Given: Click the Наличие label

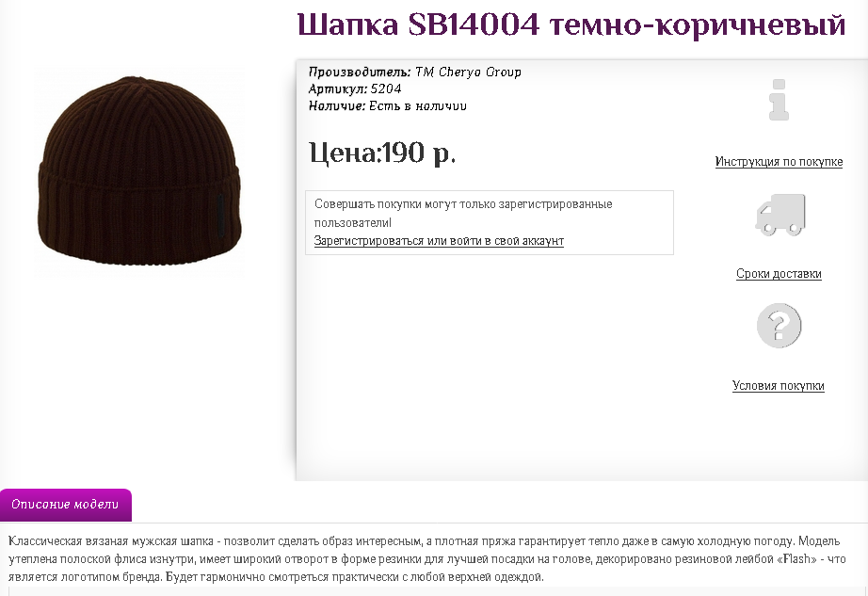Looking at the screenshot, I should (337, 105).
